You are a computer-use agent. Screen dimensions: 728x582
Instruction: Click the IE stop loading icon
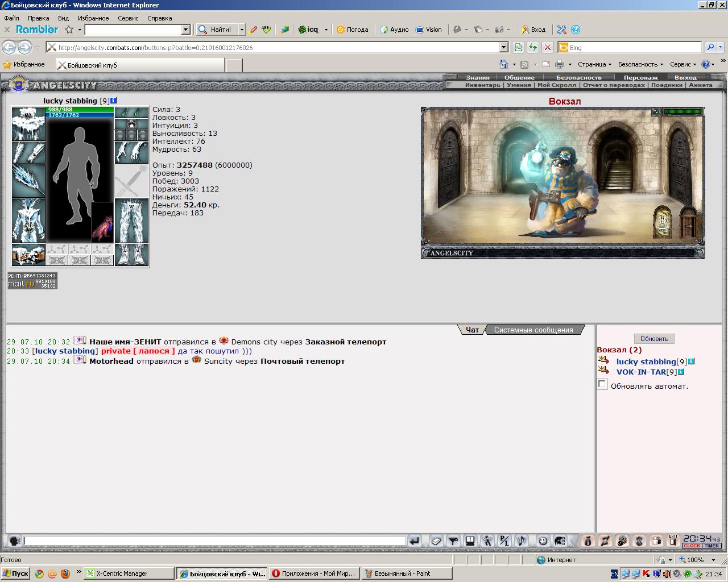click(x=547, y=47)
